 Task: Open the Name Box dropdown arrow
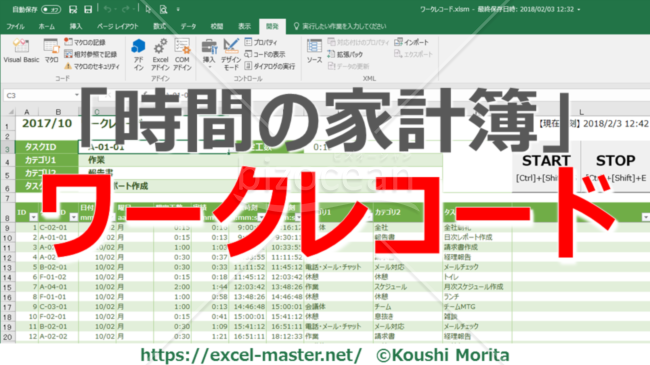point(76,95)
